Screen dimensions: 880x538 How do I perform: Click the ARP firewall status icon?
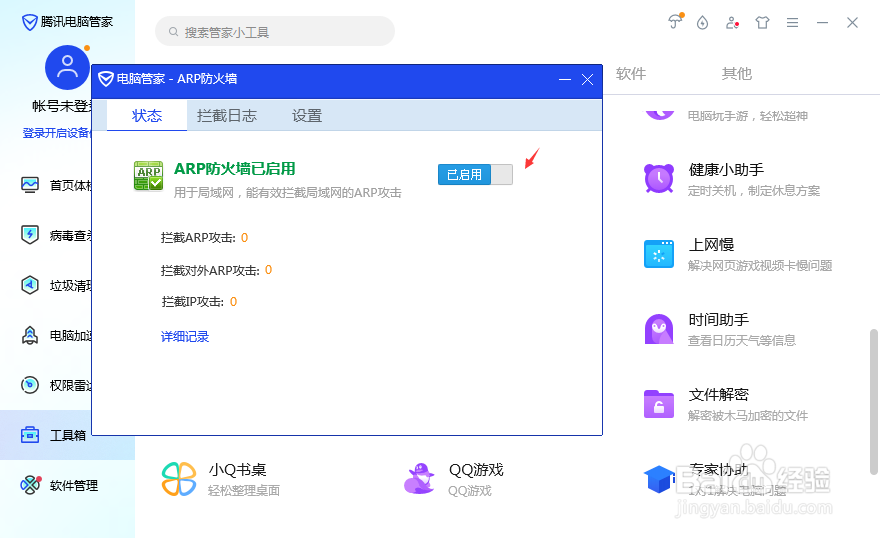(x=148, y=176)
